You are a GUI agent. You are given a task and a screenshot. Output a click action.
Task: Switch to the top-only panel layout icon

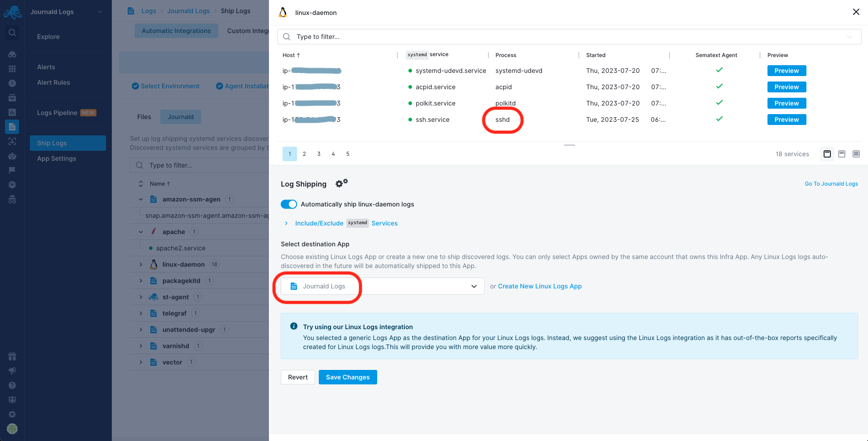coord(827,154)
